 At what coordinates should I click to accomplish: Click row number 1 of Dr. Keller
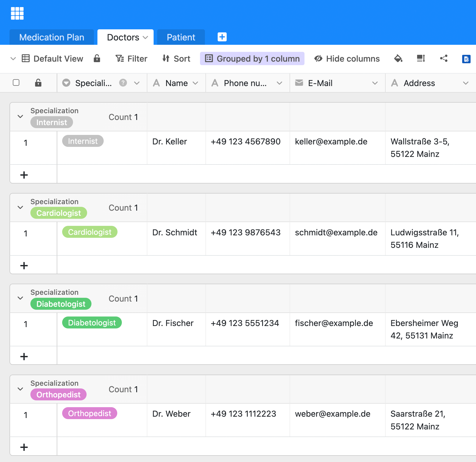tap(26, 143)
